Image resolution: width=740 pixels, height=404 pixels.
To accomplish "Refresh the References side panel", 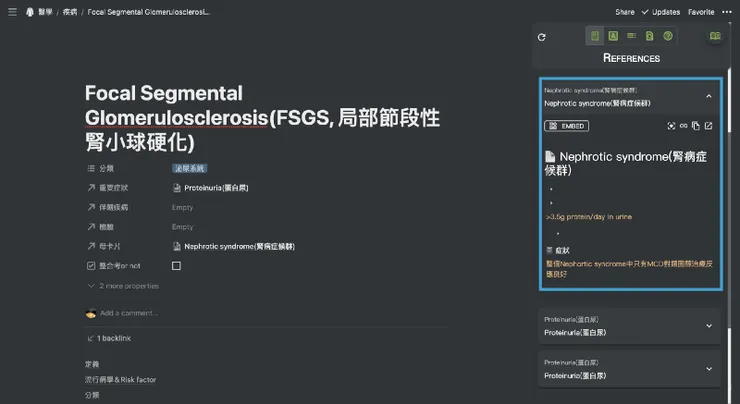I will pyautogui.click(x=541, y=37).
